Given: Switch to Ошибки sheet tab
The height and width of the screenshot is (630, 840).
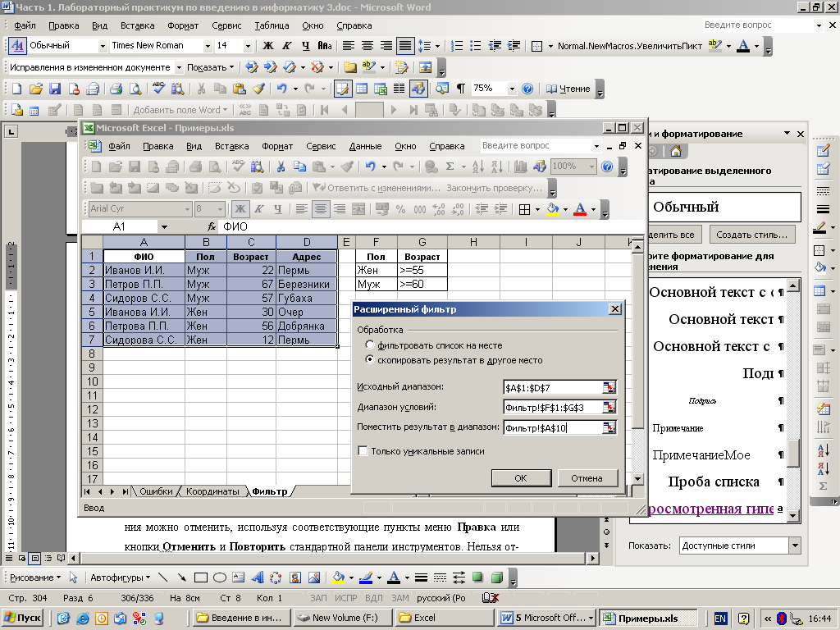Looking at the screenshot, I should click(x=156, y=491).
